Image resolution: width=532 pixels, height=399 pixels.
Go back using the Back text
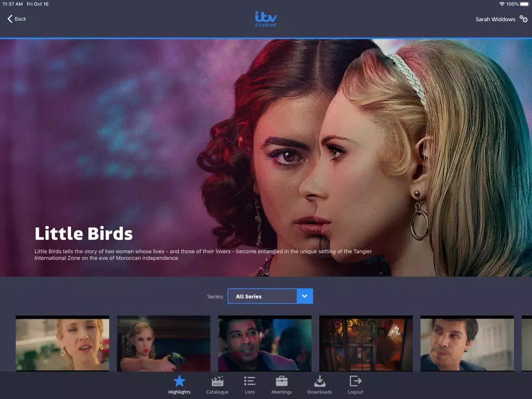point(20,19)
